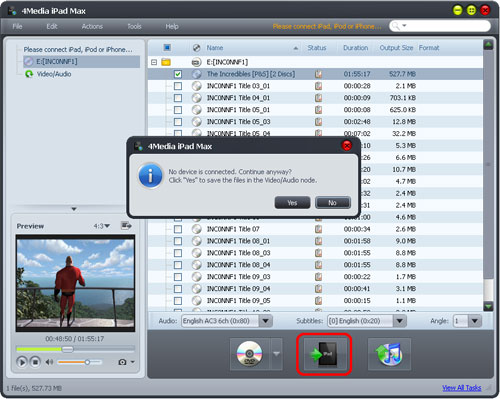
Task: Click No in the dialog
Action: (x=332, y=203)
